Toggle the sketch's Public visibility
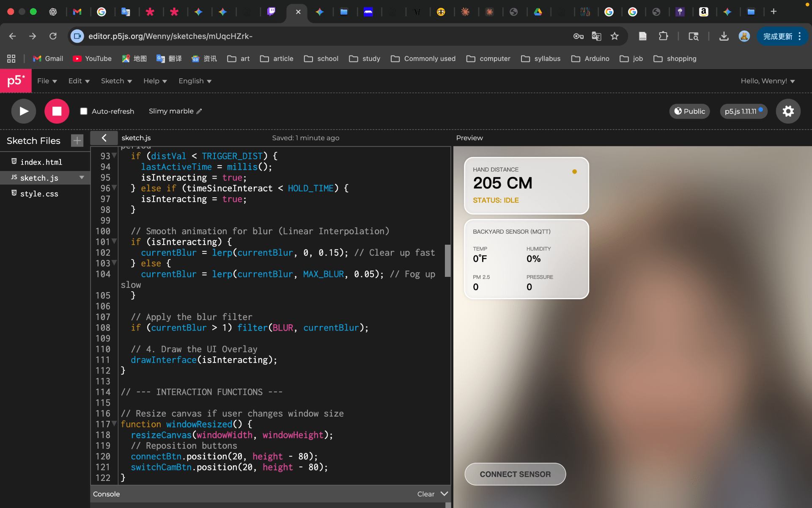812x508 pixels. tap(689, 111)
